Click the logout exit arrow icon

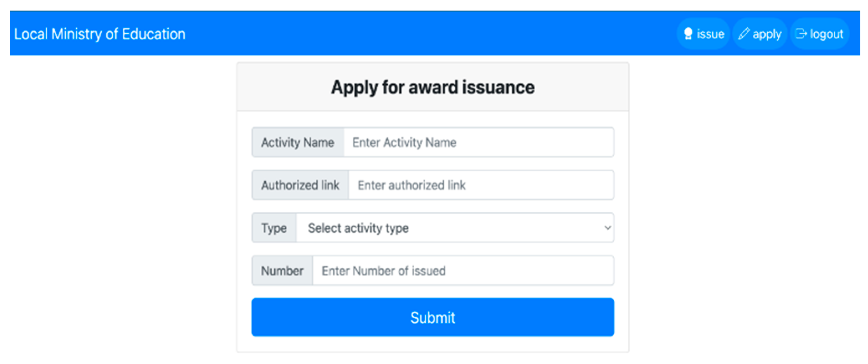(x=801, y=34)
